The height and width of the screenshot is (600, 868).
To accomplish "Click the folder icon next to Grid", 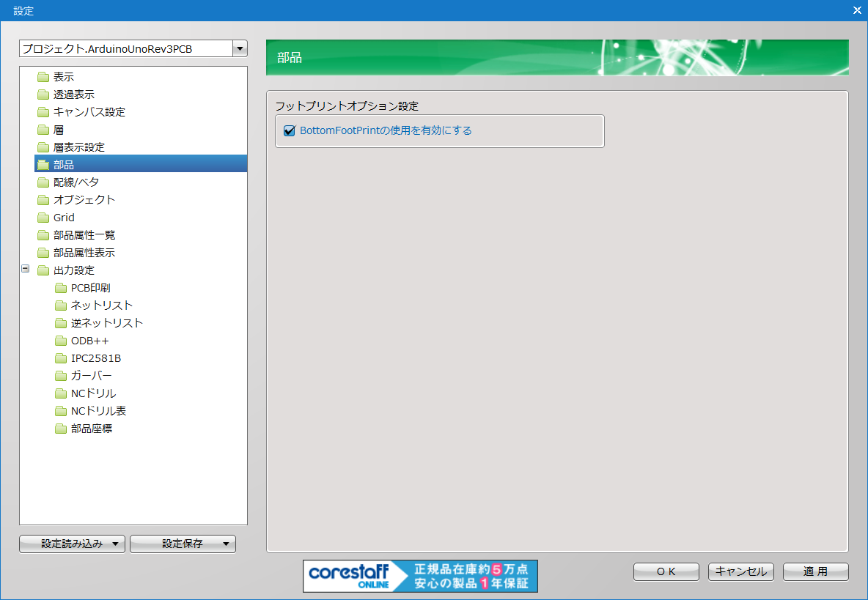I will click(x=43, y=218).
